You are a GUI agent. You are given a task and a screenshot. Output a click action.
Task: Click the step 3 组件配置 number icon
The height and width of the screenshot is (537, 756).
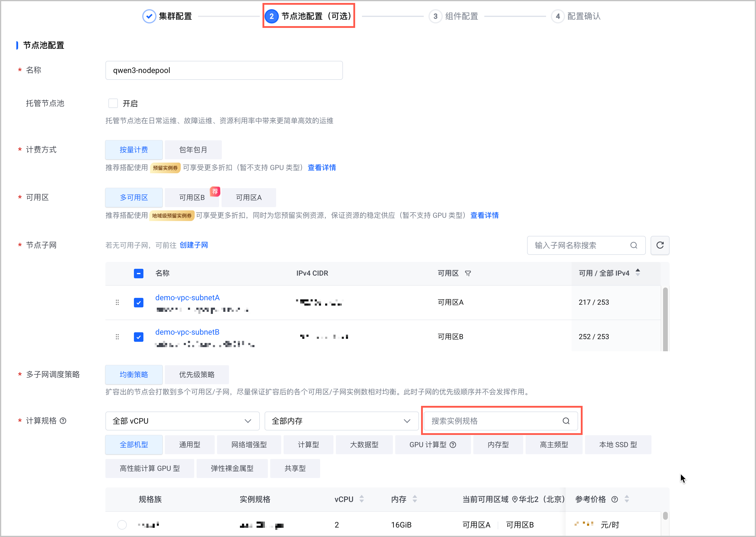pos(435,16)
